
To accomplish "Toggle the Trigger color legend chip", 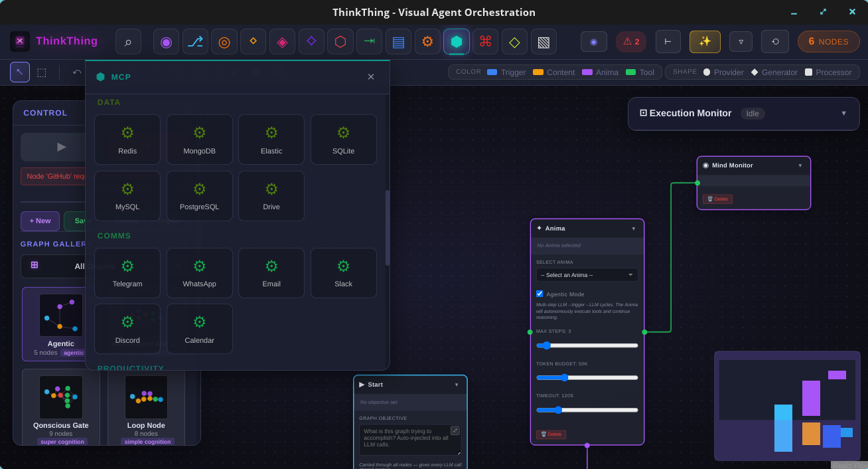I will pos(506,72).
